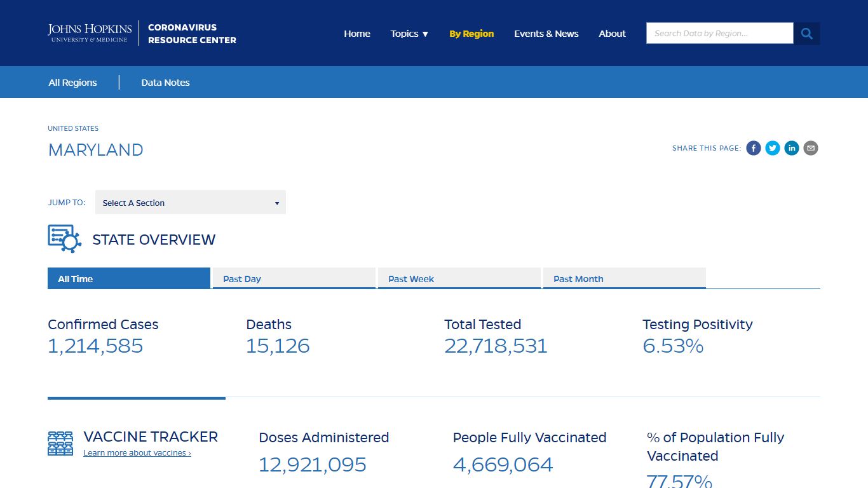The height and width of the screenshot is (488, 868).
Task: Click the State Overview virus icon
Action: coord(64,239)
